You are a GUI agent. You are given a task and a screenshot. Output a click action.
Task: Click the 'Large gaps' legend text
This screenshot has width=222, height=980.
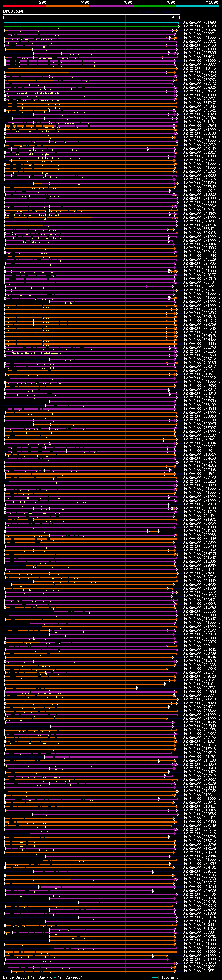tap(15, 977)
